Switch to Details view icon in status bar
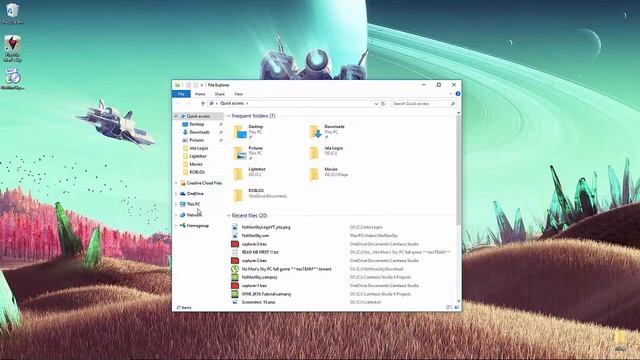The width and height of the screenshot is (640, 360). tap(449, 307)
